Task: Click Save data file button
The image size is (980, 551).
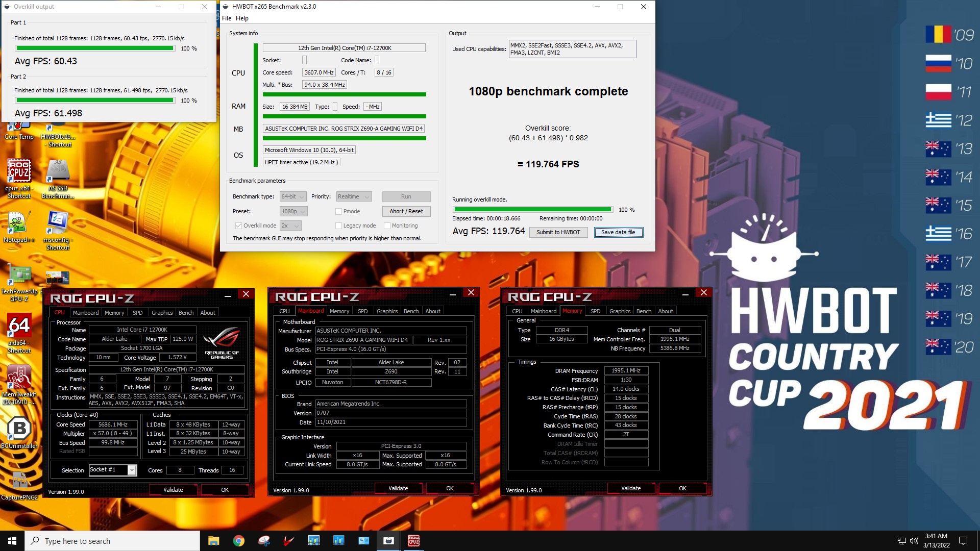Action: [x=618, y=232]
